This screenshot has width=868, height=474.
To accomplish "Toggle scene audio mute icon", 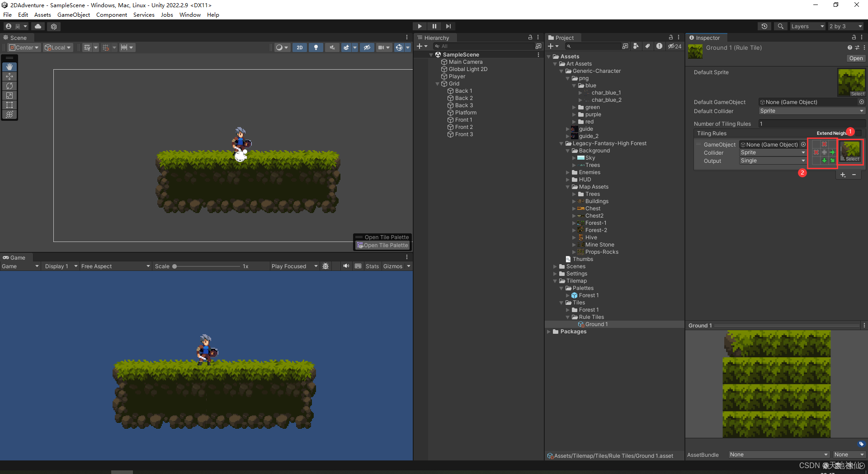I will point(332,47).
